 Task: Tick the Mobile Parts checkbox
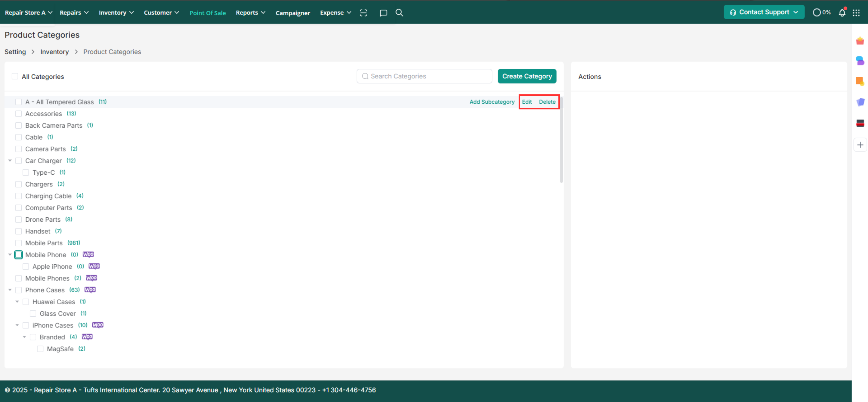pyautogui.click(x=19, y=243)
